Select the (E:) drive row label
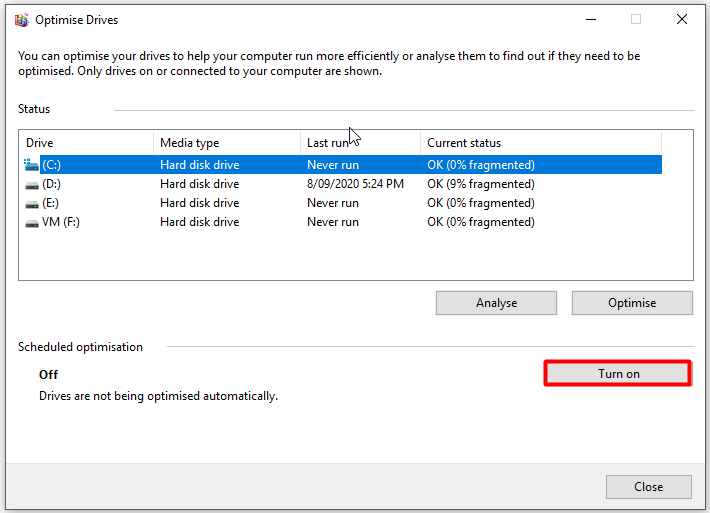This screenshot has width=710, height=513. coord(50,203)
